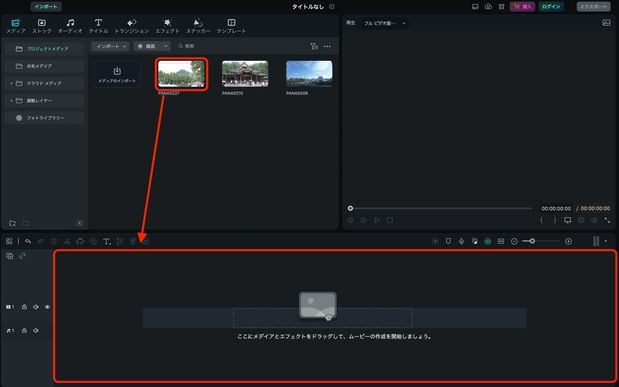Click the 購入 (purchase) button
Image resolution: width=619 pixels, height=387 pixels.
click(522, 7)
